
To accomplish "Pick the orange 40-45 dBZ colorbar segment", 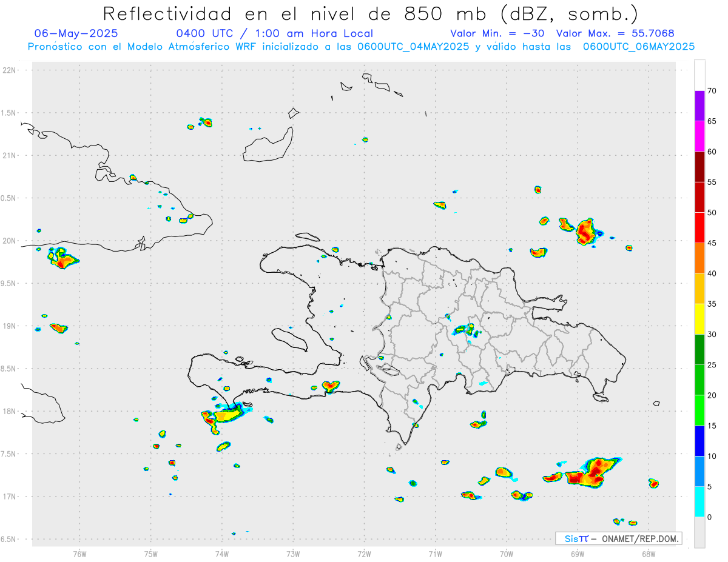I will 699,258.
